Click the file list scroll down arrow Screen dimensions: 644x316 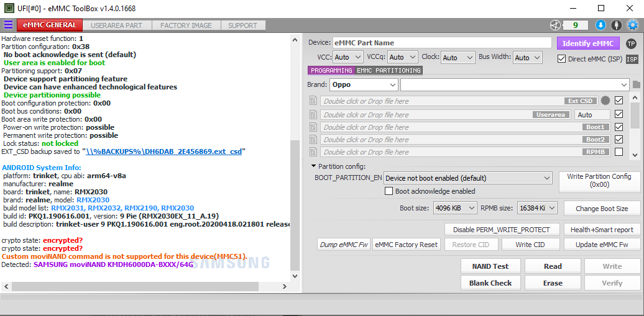pyautogui.click(x=635, y=155)
